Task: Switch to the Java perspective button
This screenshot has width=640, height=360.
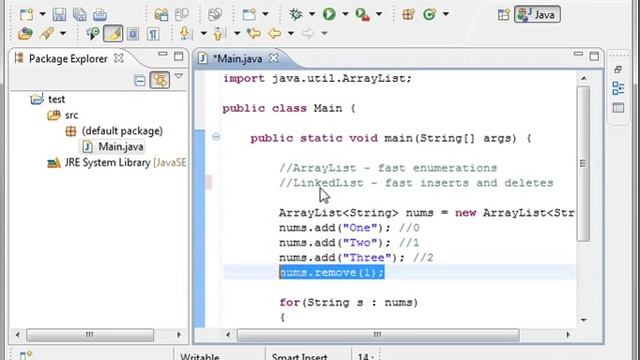Action: [x=537, y=15]
